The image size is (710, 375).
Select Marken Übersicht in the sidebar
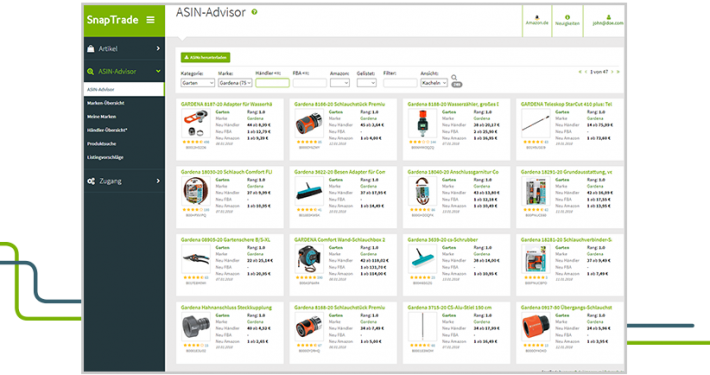(106, 103)
